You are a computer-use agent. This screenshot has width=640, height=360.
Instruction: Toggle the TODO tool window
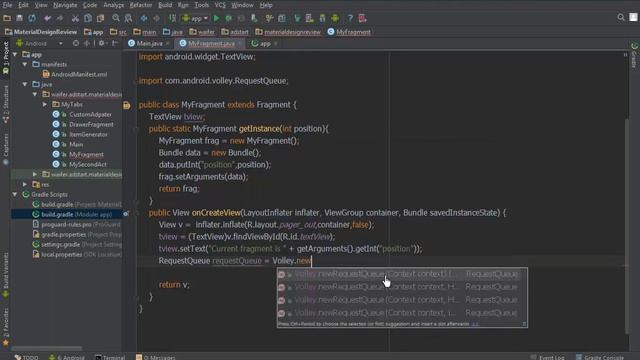click(x=27, y=357)
